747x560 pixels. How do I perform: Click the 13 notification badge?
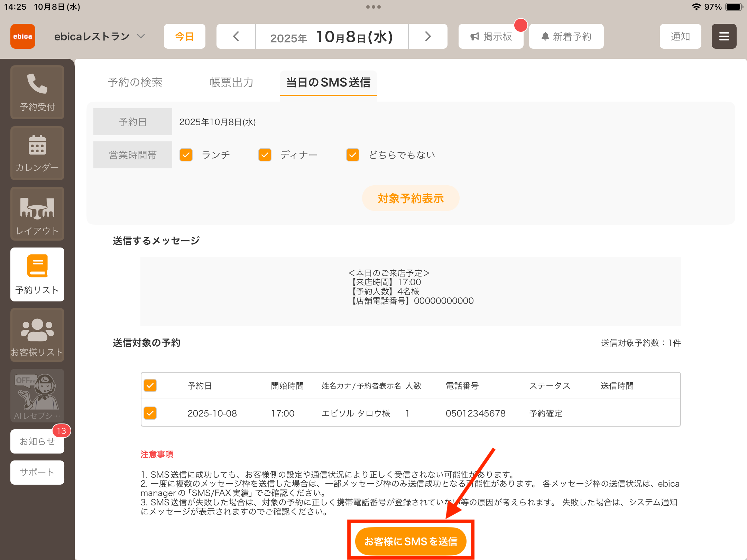(x=62, y=431)
